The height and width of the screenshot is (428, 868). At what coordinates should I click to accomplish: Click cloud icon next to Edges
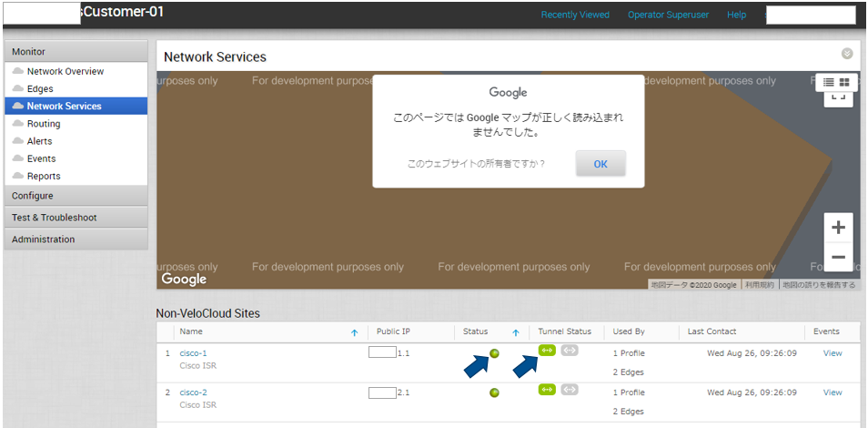tap(18, 88)
